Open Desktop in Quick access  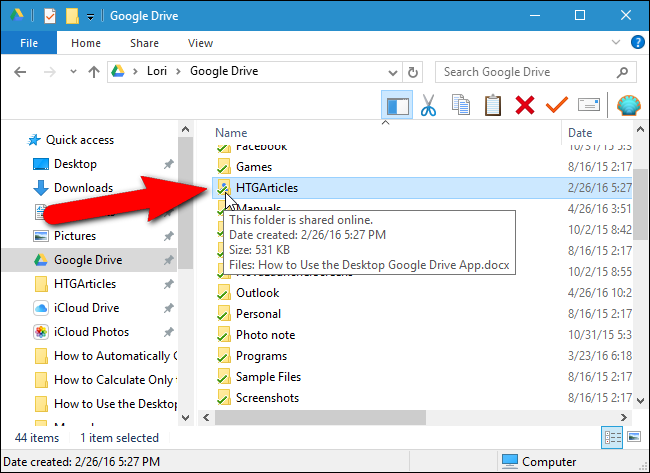tap(75, 164)
